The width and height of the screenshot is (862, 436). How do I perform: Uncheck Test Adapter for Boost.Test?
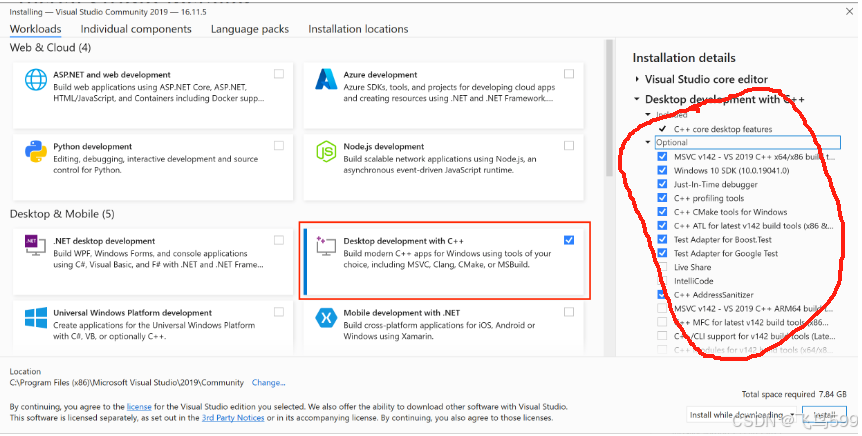coord(662,239)
